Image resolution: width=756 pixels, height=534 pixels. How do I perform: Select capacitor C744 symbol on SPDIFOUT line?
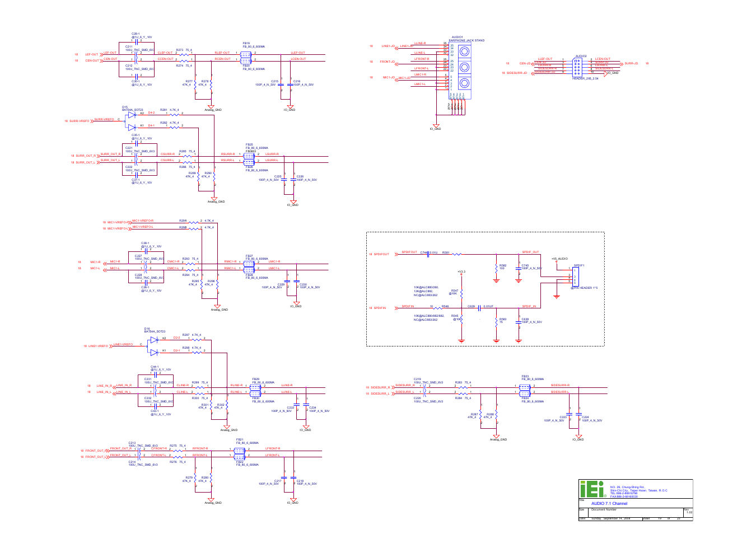point(428,254)
